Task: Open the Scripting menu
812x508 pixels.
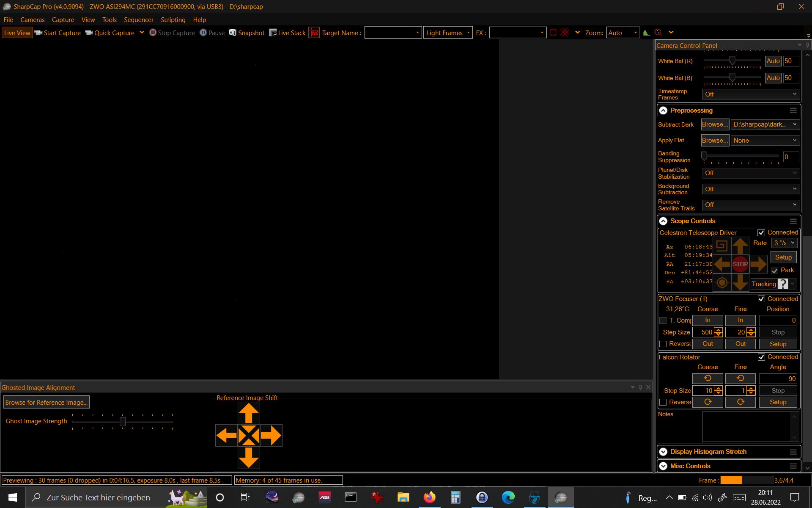Action: click(173, 20)
